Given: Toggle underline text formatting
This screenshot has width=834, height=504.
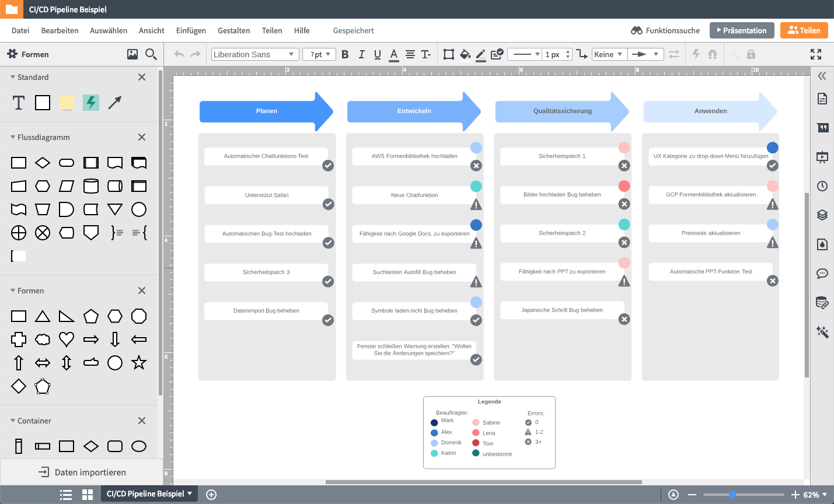Looking at the screenshot, I should 378,54.
